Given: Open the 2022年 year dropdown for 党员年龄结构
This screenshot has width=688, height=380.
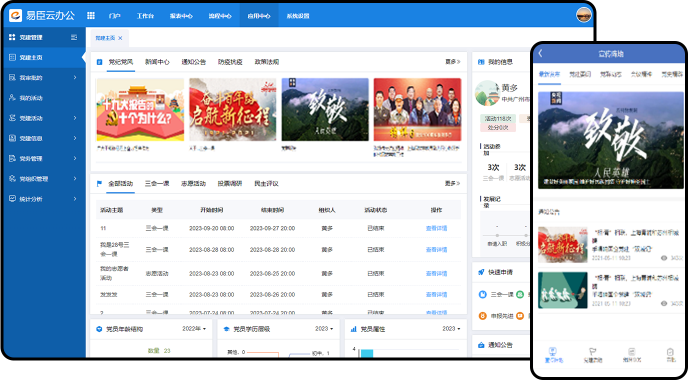Looking at the screenshot, I should pyautogui.click(x=194, y=329).
